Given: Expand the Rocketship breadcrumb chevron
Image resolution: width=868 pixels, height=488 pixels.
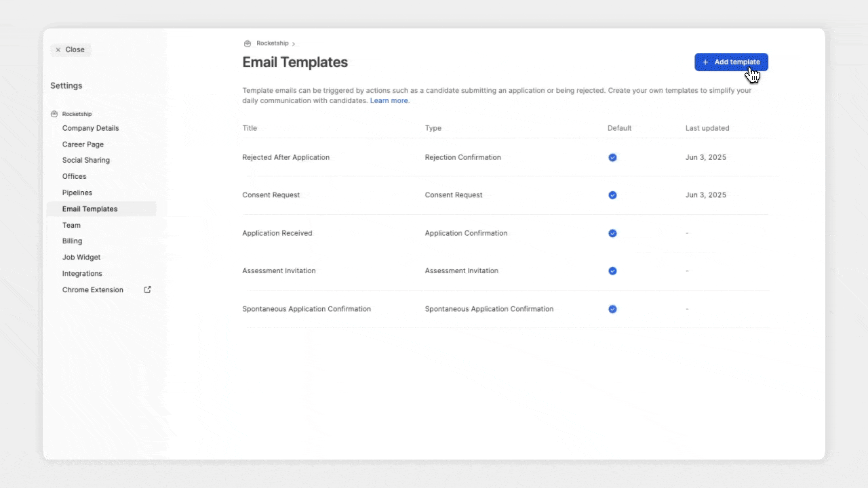Looking at the screenshot, I should click(294, 44).
